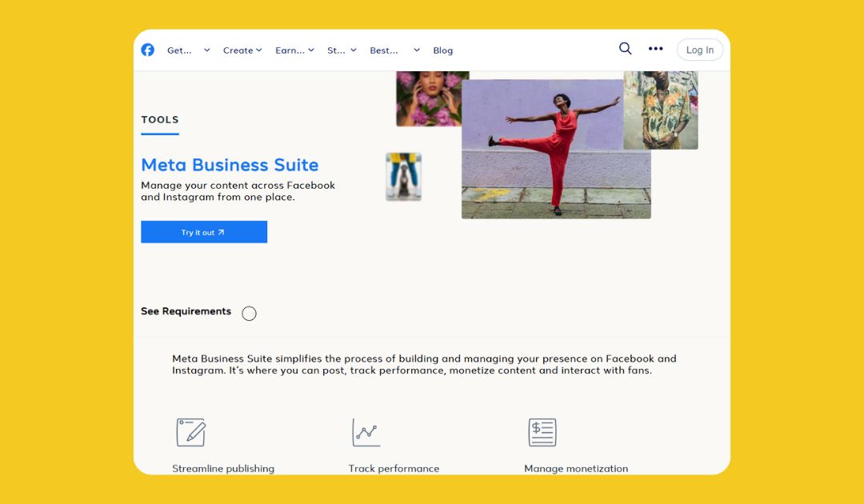Click the Track performance text
Image resolution: width=864 pixels, height=504 pixels.
point(394,469)
